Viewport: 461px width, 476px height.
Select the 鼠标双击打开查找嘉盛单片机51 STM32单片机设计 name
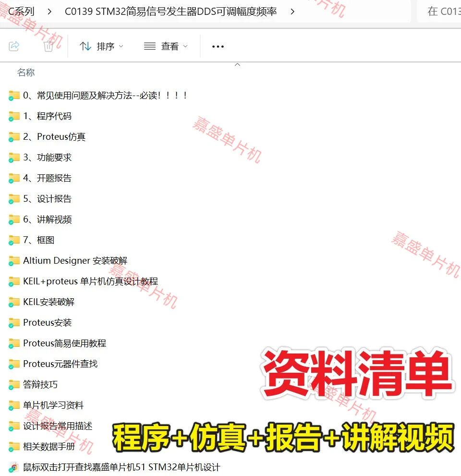tap(121, 467)
